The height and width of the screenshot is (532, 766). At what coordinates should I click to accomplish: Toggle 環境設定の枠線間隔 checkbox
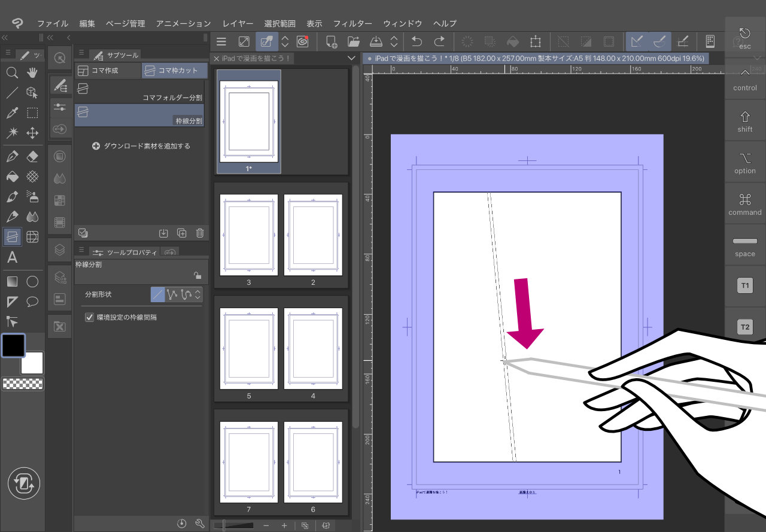[90, 317]
